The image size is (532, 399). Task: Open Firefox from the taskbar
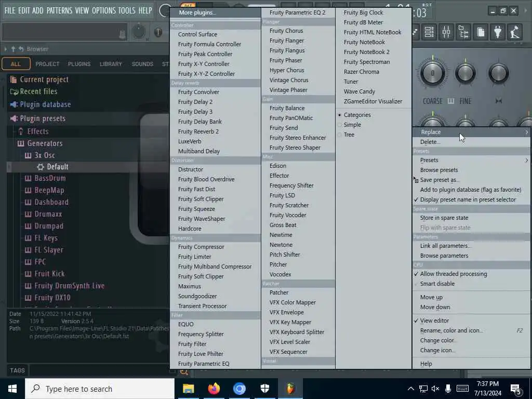click(214, 389)
